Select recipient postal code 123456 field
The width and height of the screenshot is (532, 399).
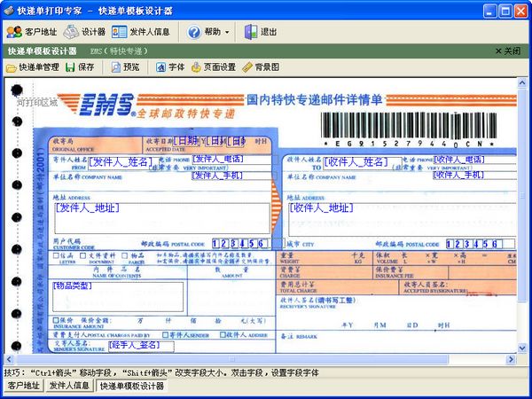[480, 244]
